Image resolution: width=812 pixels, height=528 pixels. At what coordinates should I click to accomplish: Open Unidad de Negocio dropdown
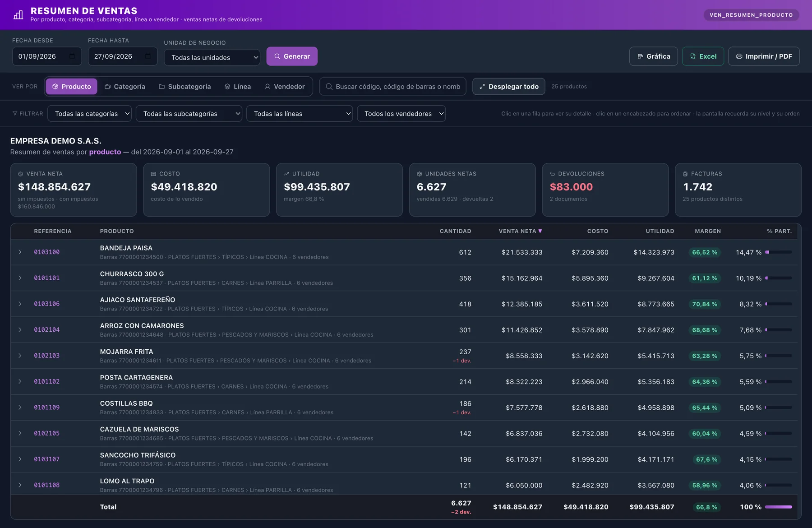[x=212, y=57]
